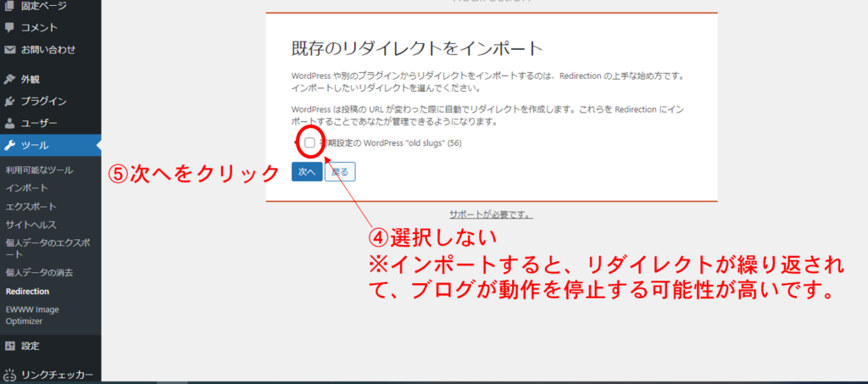Click the プラグイン plug icon
The image size is (868, 384).
[x=9, y=101]
